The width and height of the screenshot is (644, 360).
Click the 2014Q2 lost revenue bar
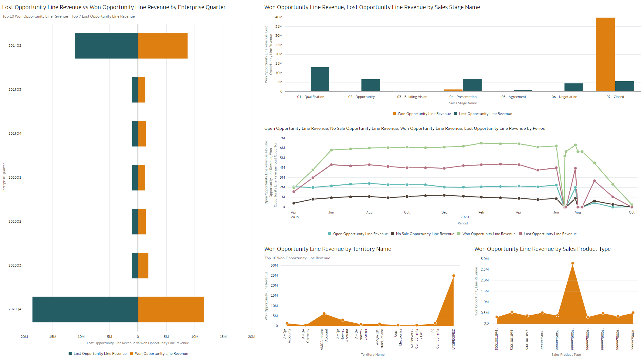point(106,45)
